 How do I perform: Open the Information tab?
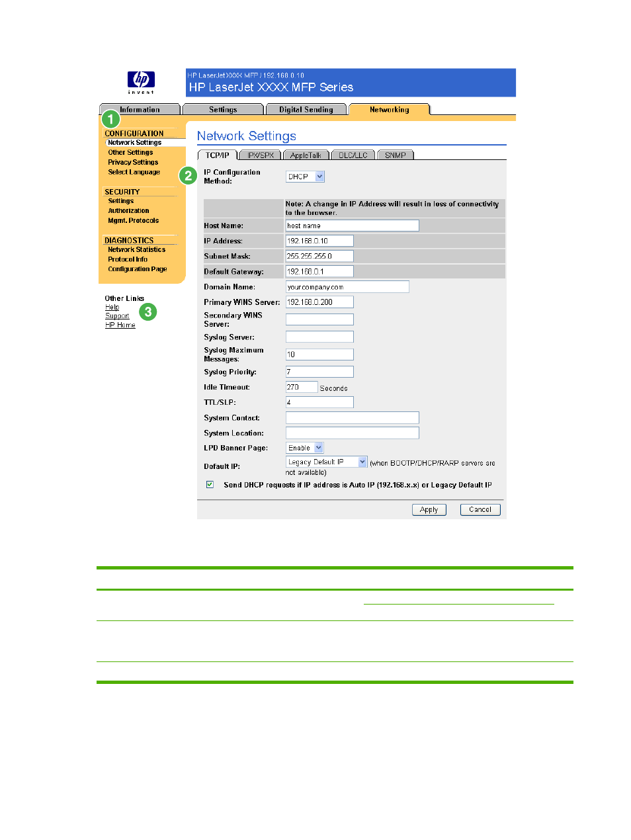(140, 110)
